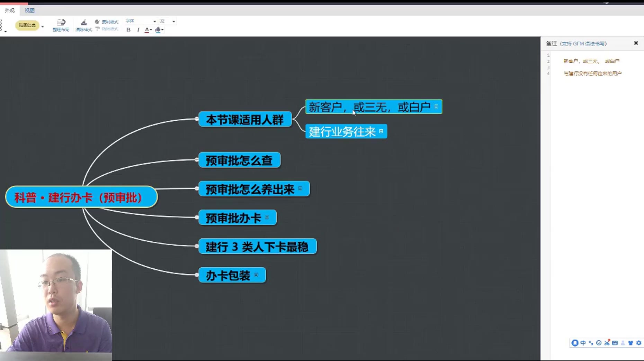Open note icon on 建行业务往来 node

381,131
